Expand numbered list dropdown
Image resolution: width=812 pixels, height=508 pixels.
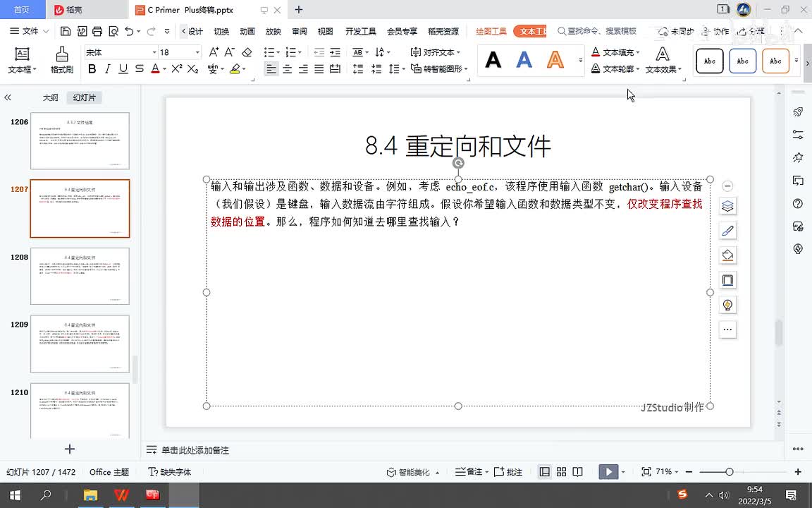[x=300, y=52]
